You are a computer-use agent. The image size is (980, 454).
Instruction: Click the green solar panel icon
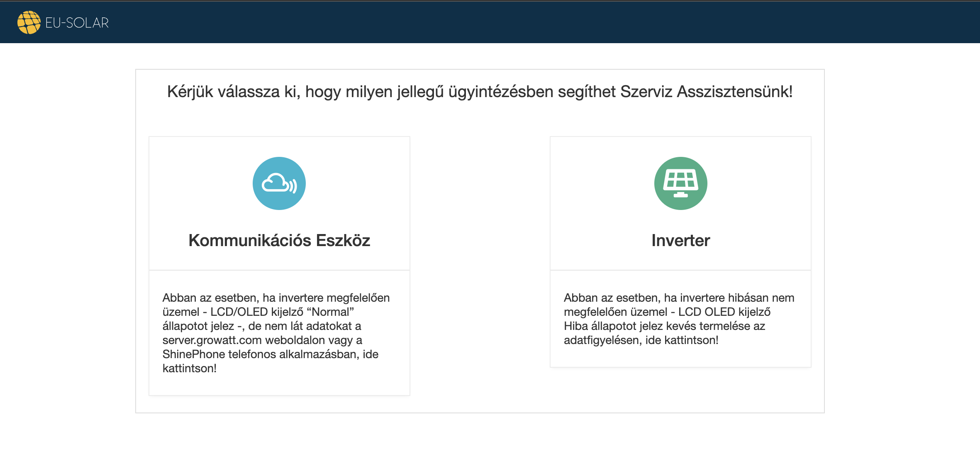(680, 183)
